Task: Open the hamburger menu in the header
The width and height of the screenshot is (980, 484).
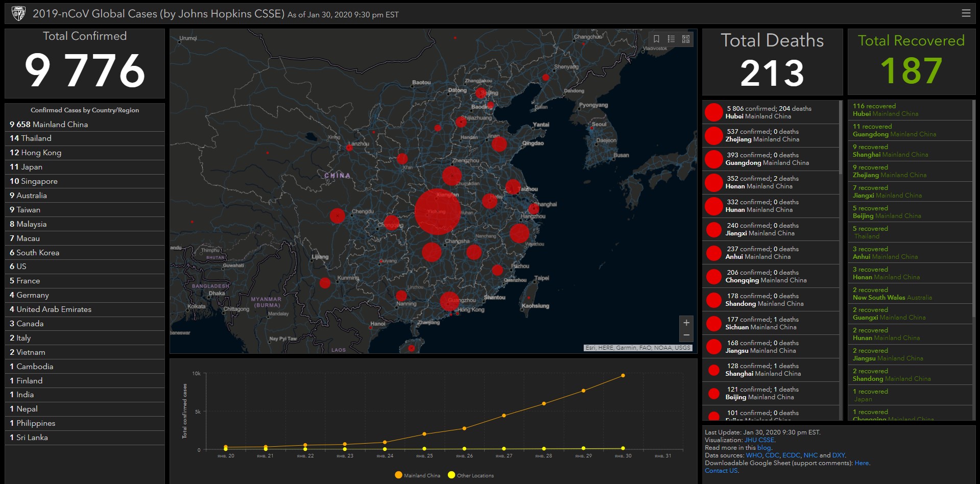Action: pyautogui.click(x=966, y=13)
